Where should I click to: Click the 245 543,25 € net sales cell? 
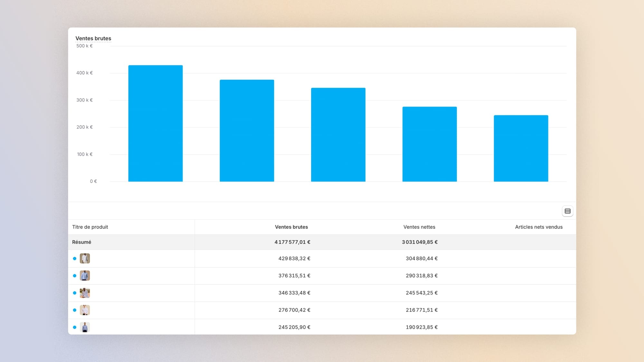[421, 293]
